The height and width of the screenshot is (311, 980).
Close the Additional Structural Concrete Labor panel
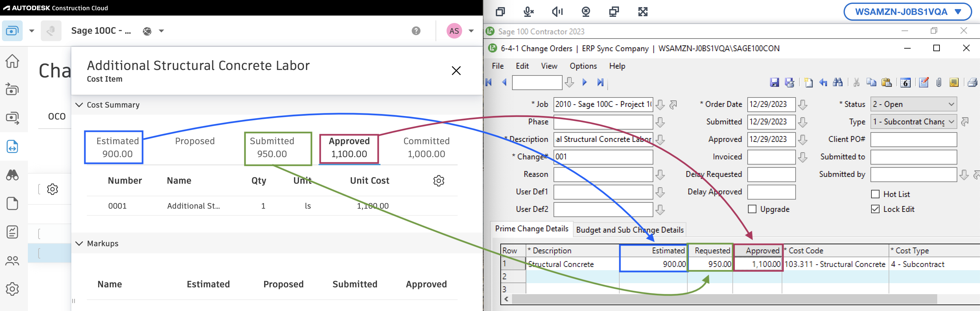(456, 71)
